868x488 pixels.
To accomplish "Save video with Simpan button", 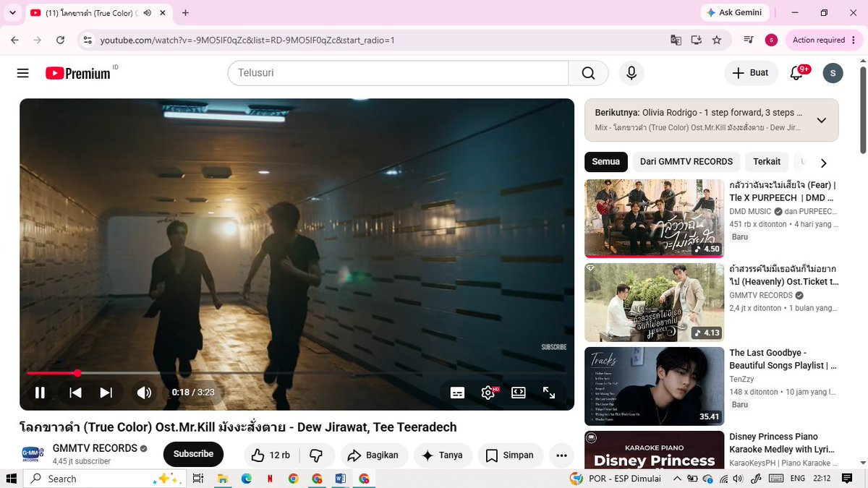I will [x=511, y=455].
